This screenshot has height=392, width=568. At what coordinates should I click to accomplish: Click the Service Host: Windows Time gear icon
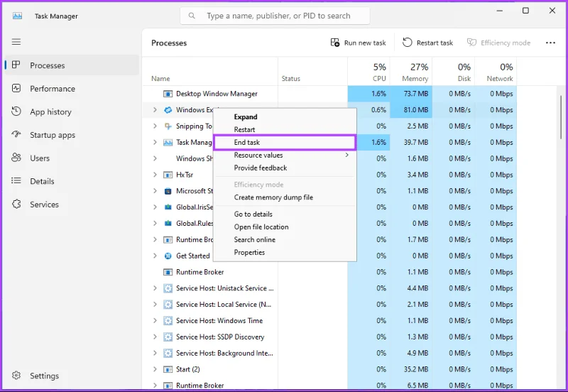click(x=168, y=320)
